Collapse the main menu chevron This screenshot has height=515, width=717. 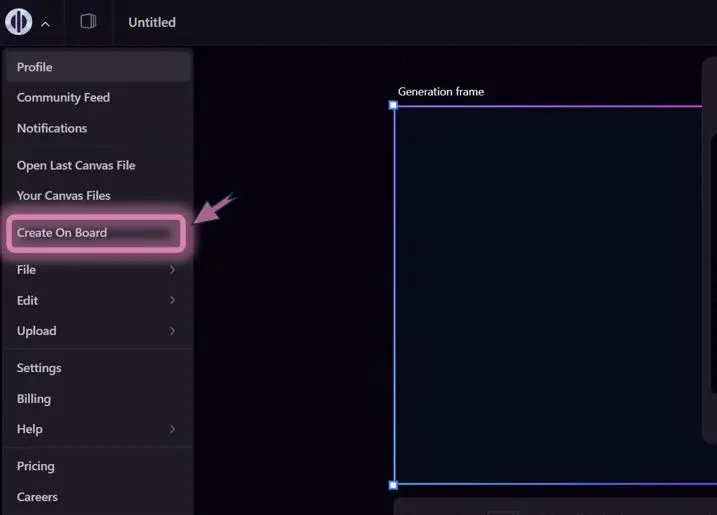tap(45, 24)
